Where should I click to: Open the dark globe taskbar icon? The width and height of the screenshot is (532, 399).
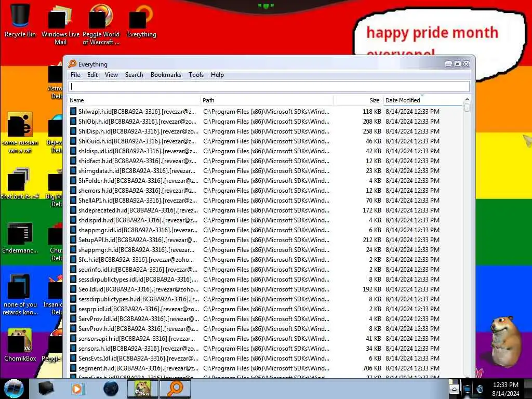pyautogui.click(x=111, y=389)
